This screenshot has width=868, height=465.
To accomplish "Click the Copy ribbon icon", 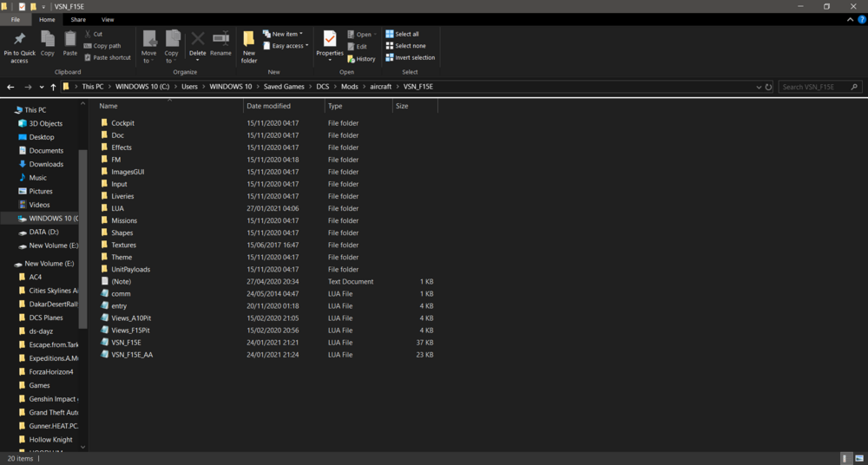I will (x=48, y=43).
